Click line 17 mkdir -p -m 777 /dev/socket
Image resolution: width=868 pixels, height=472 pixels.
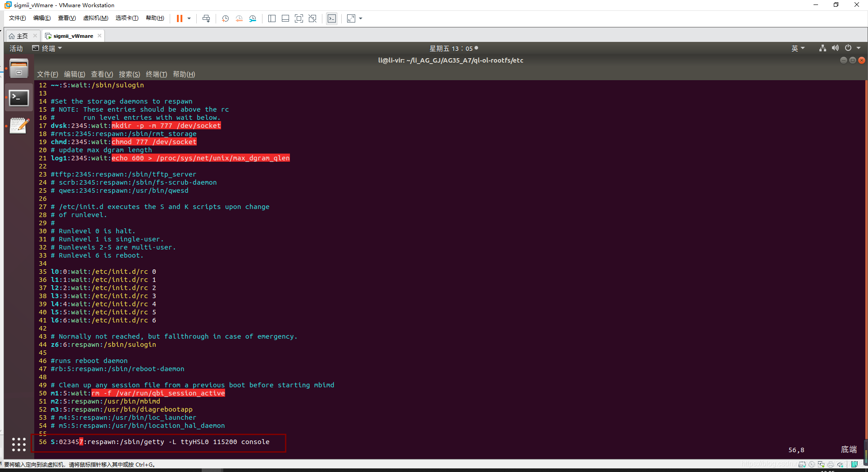[166, 126]
